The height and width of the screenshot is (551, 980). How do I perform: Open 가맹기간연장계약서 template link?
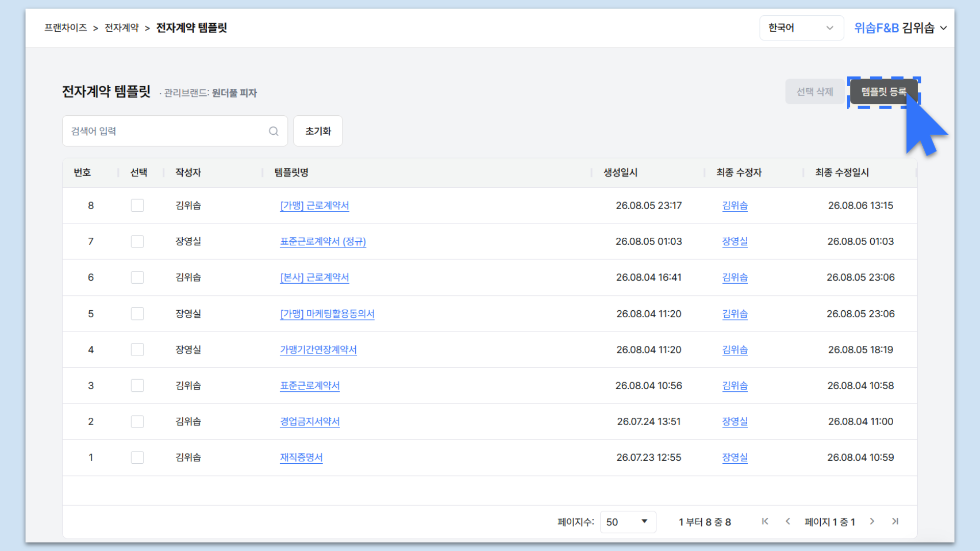[318, 349]
